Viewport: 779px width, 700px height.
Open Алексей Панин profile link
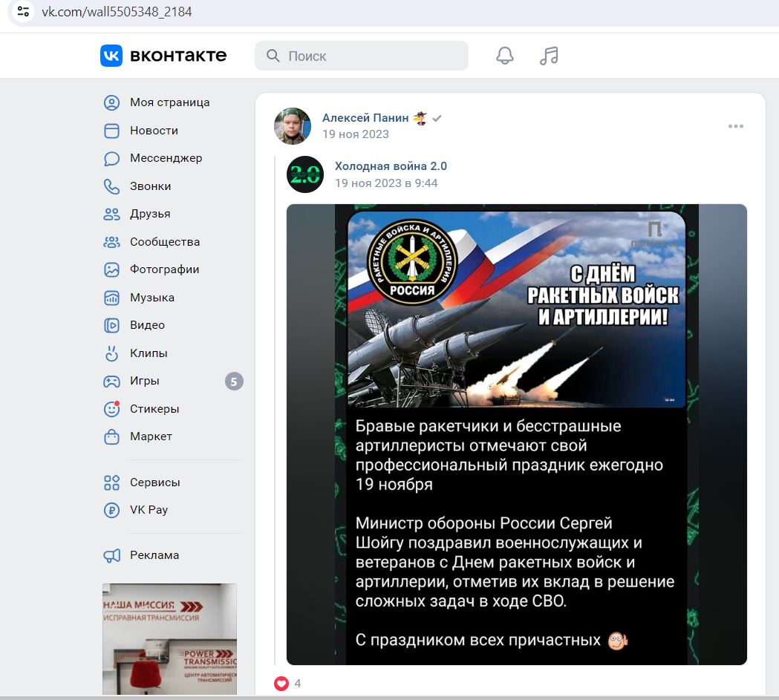click(x=365, y=118)
